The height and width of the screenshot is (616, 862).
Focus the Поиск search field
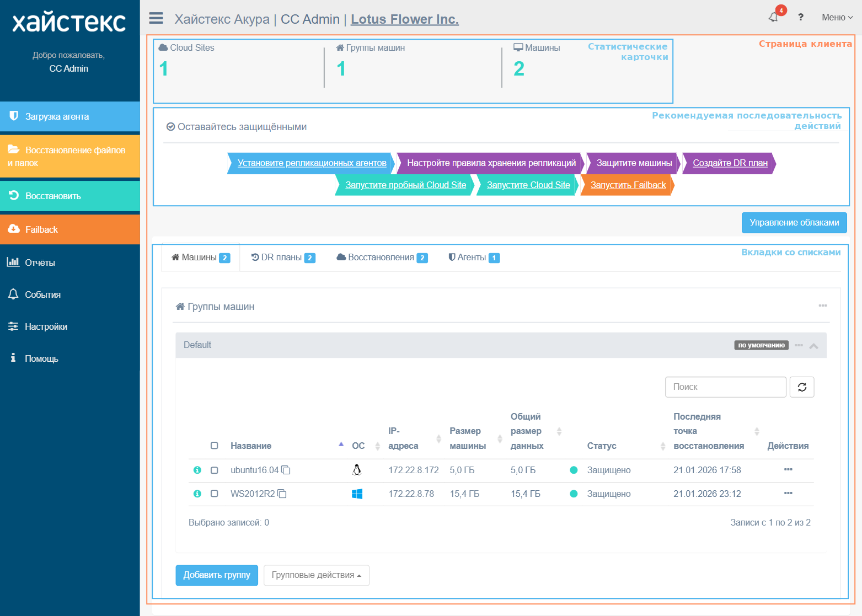click(x=726, y=387)
